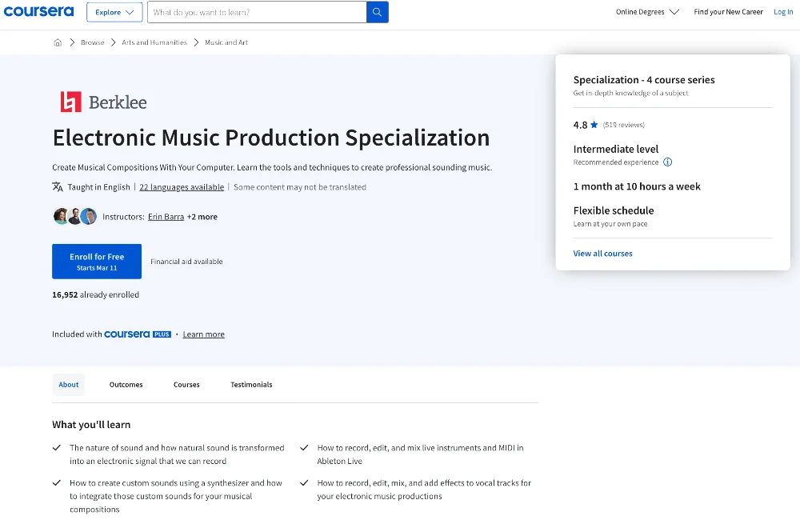The image size is (800, 532).
Task: Expand the Online Degrees menu
Action: 646,12
